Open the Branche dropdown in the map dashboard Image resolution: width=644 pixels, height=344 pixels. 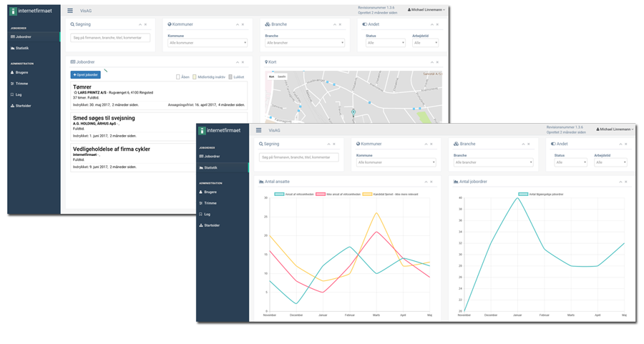click(304, 43)
